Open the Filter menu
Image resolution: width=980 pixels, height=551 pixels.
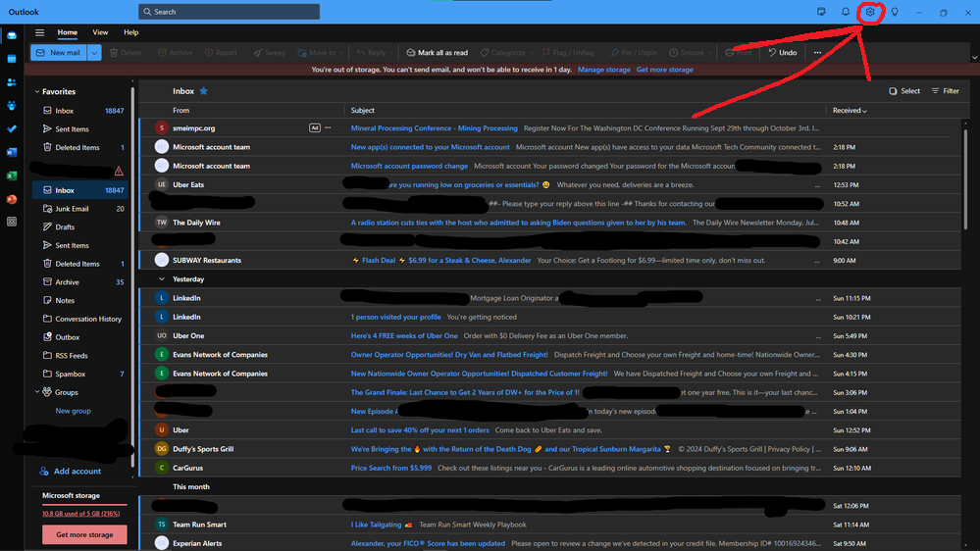coord(945,91)
